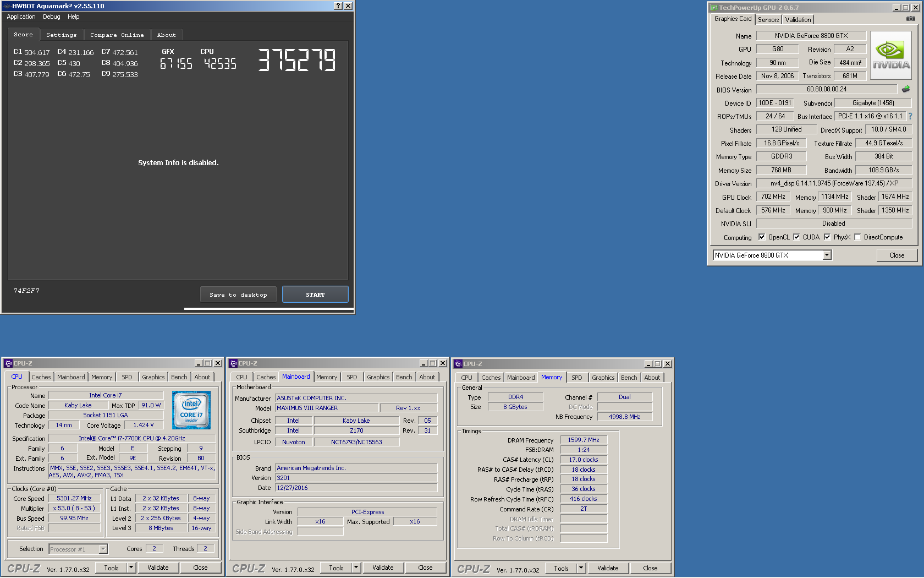Click the DRAM Frequency 1599.7 MHz value
The height and width of the screenshot is (578, 924).
point(584,440)
